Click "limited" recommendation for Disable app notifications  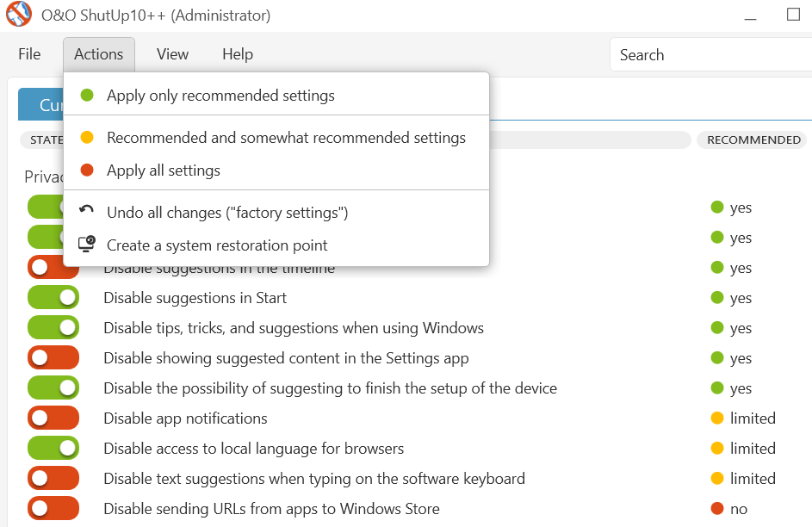point(743,418)
